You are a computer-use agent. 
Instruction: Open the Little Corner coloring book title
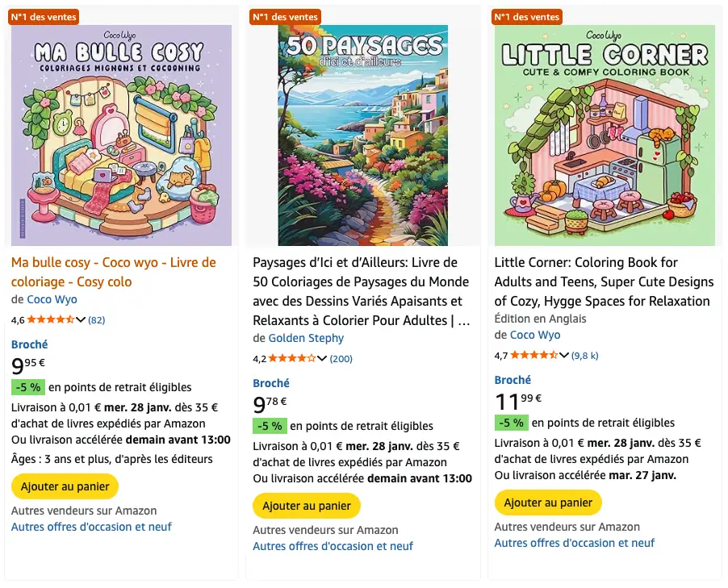point(602,281)
